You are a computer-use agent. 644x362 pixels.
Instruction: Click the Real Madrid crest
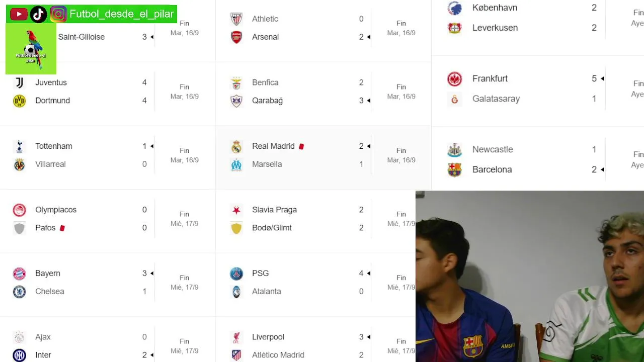[236, 146]
